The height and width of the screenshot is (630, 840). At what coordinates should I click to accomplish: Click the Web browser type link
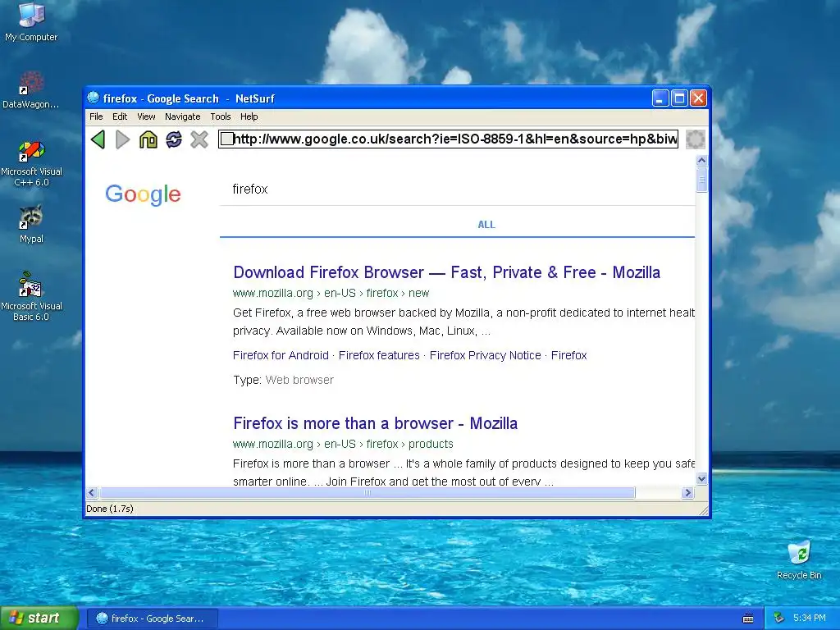click(299, 380)
